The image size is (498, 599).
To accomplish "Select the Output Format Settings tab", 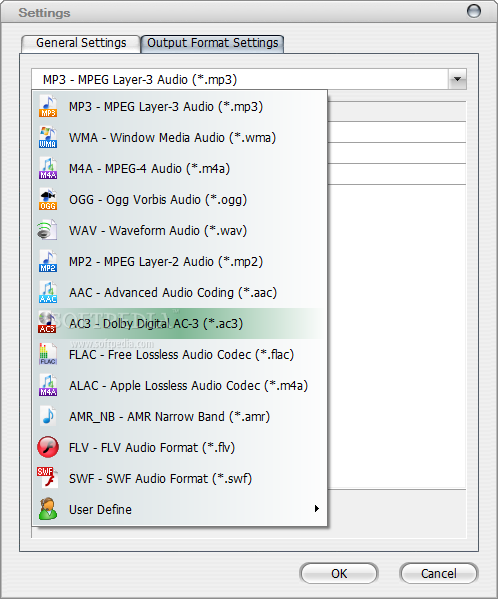I will tap(213, 43).
